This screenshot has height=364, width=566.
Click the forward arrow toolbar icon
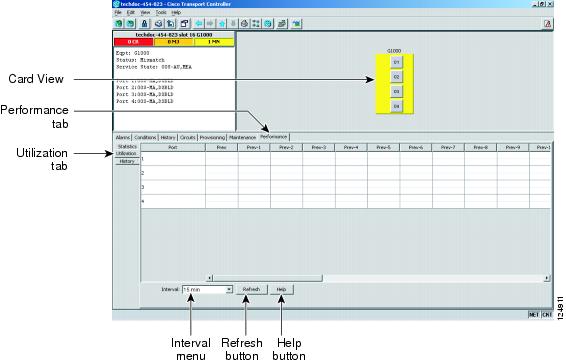point(210,24)
